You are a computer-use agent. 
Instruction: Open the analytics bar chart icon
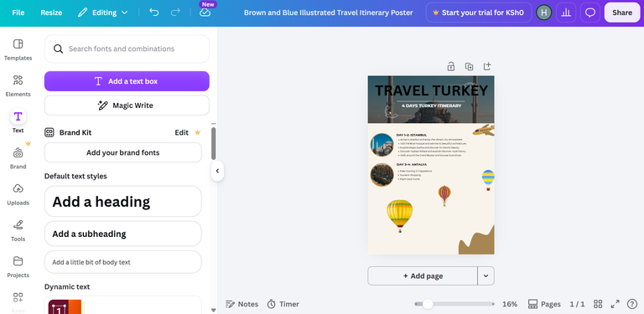[566, 13]
